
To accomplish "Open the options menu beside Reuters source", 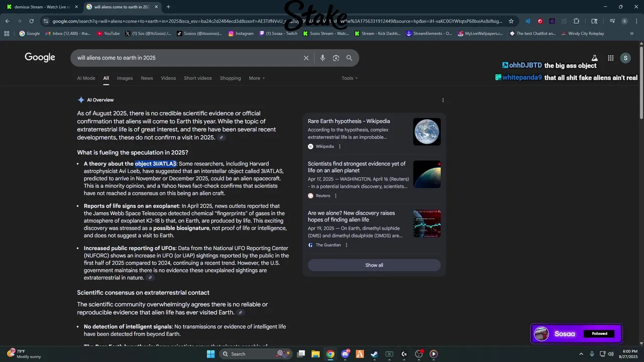I will (336, 196).
